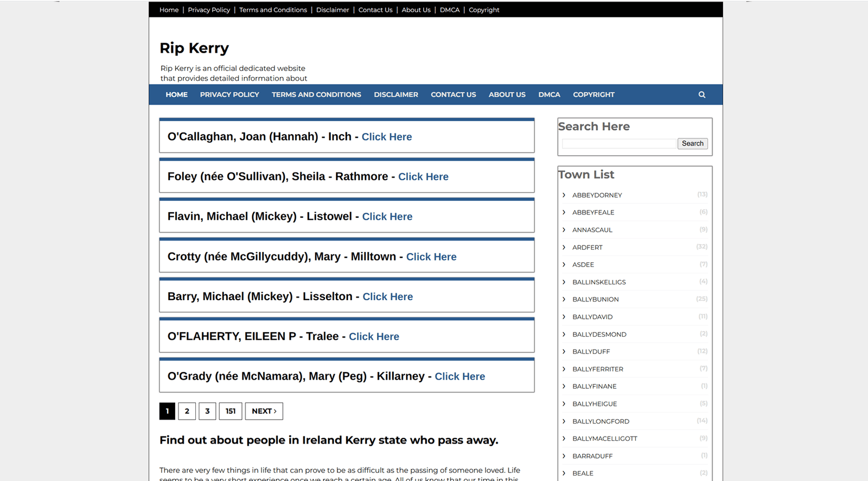
Task: Click Here for Crotty, Mary - Milltown
Action: point(431,257)
